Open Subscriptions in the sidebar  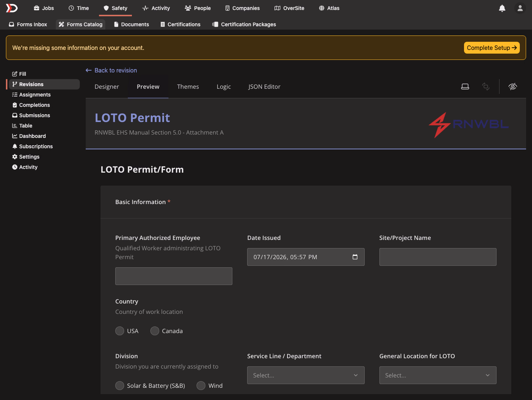click(44, 146)
